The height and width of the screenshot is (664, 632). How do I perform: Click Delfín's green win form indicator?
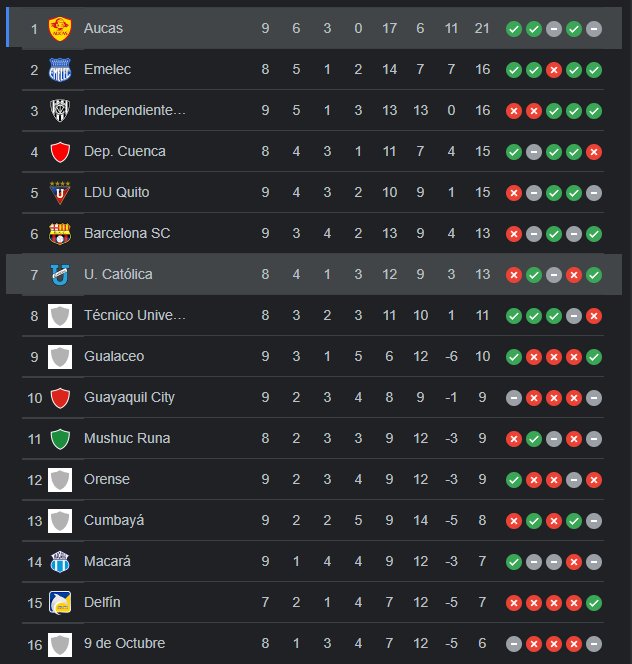tap(594, 603)
